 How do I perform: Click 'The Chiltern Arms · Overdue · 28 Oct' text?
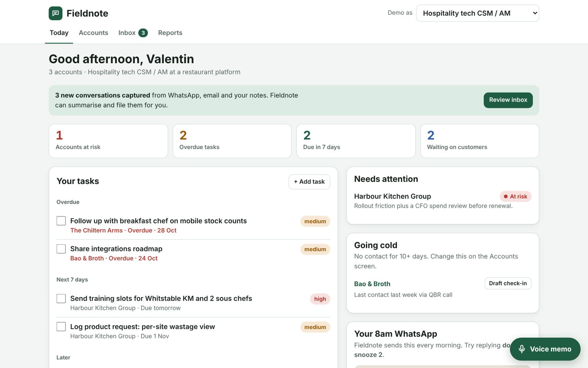click(123, 230)
